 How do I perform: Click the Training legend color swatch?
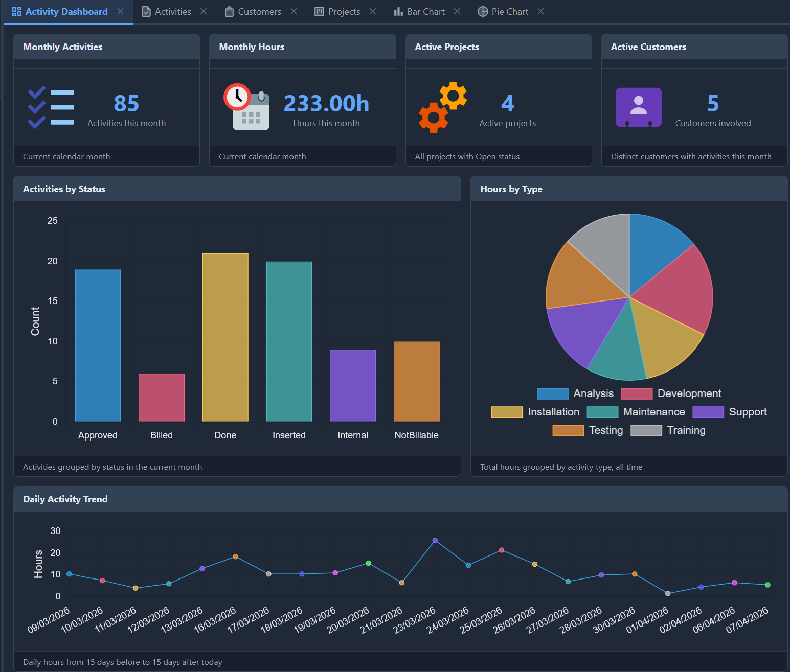point(646,430)
